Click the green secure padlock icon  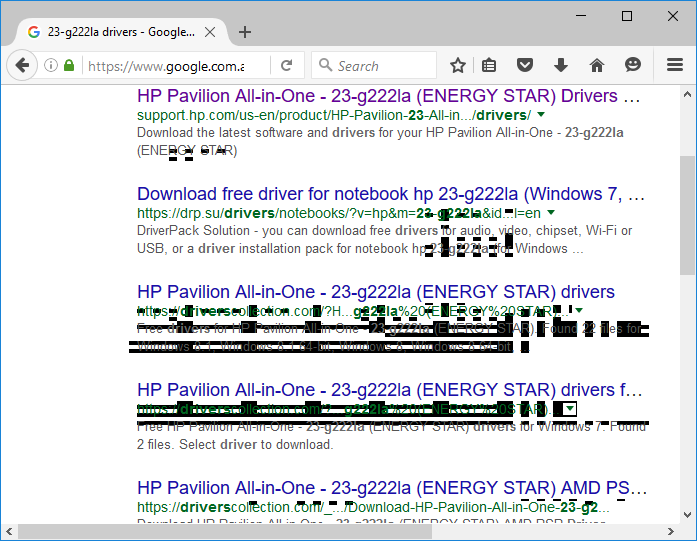click(69, 65)
